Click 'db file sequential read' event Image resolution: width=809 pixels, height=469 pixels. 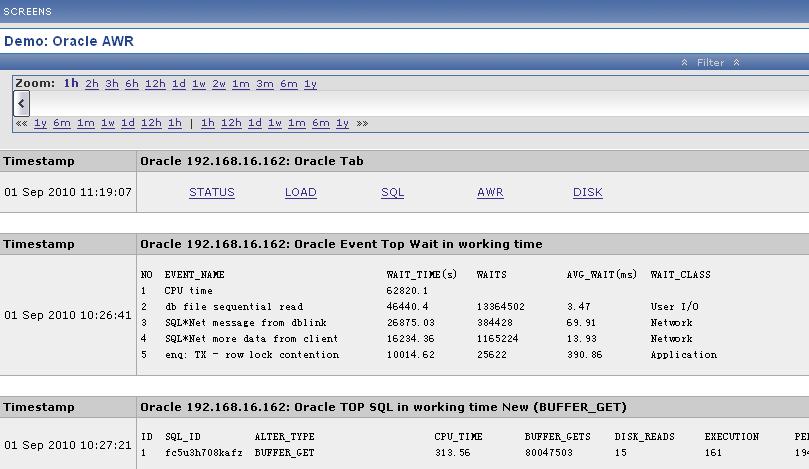[x=234, y=306]
